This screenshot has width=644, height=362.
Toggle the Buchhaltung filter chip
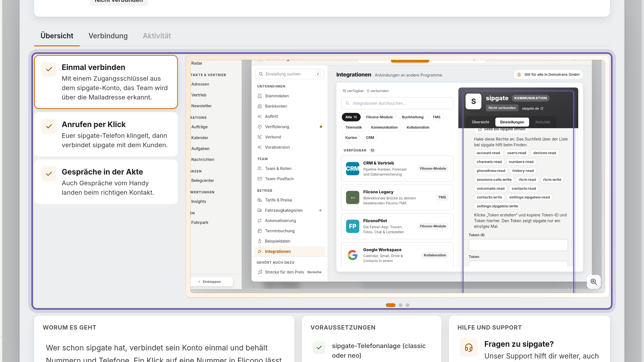coord(412,117)
